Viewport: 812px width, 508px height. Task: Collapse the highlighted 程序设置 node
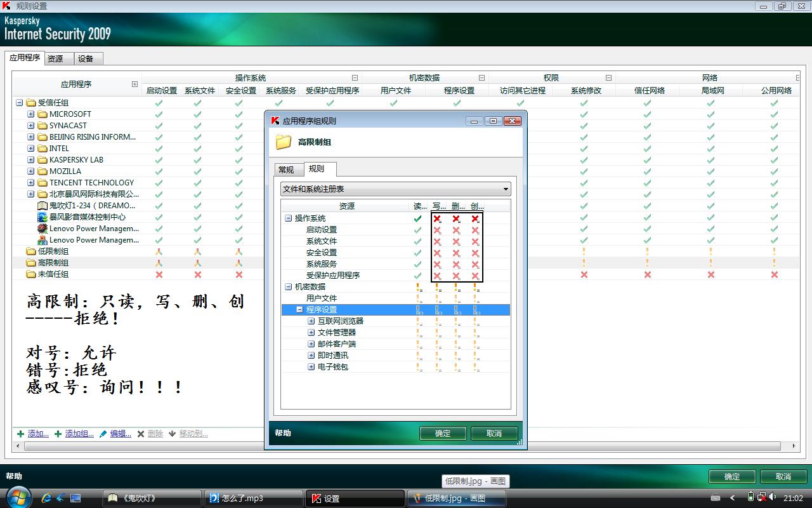[x=299, y=310]
